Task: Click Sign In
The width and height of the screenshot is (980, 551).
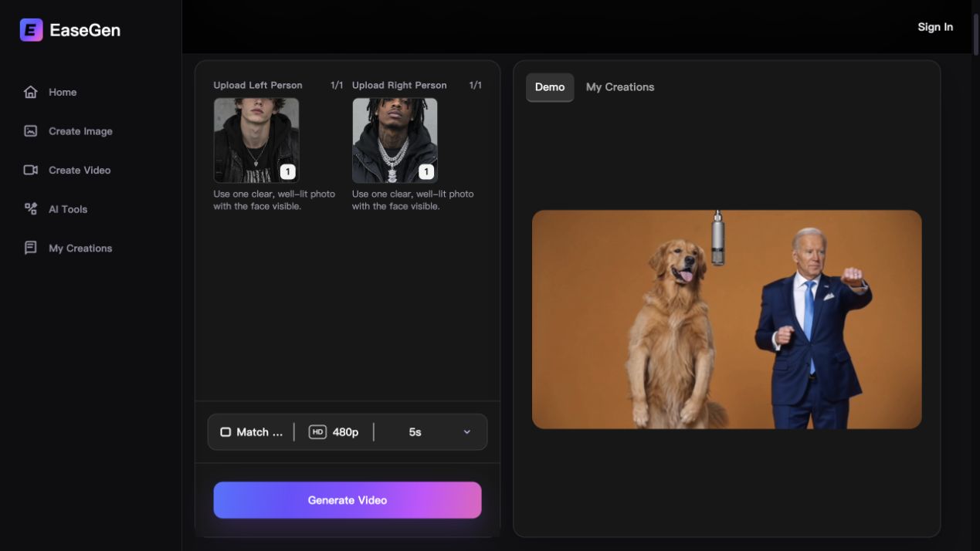Action: (x=935, y=27)
